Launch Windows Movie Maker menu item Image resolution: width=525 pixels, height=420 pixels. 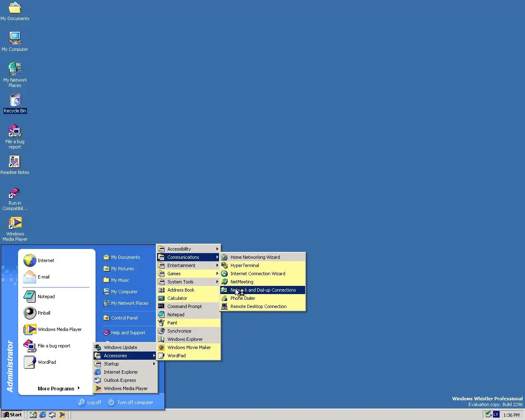(x=189, y=347)
